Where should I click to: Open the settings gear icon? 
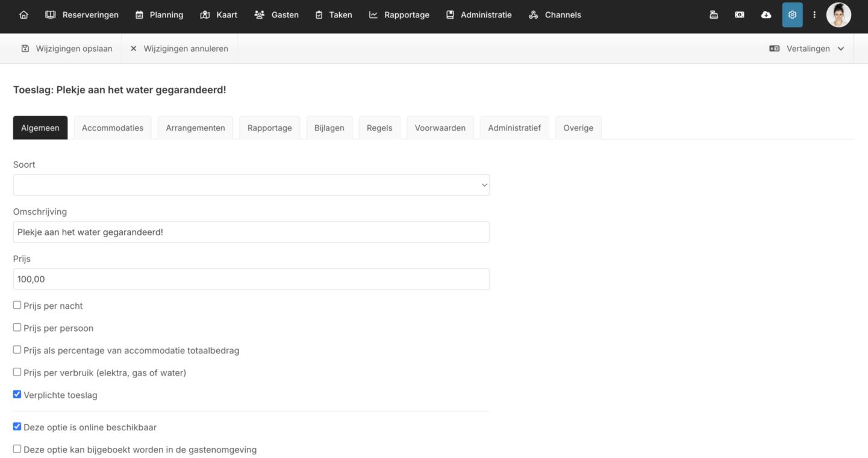(792, 15)
